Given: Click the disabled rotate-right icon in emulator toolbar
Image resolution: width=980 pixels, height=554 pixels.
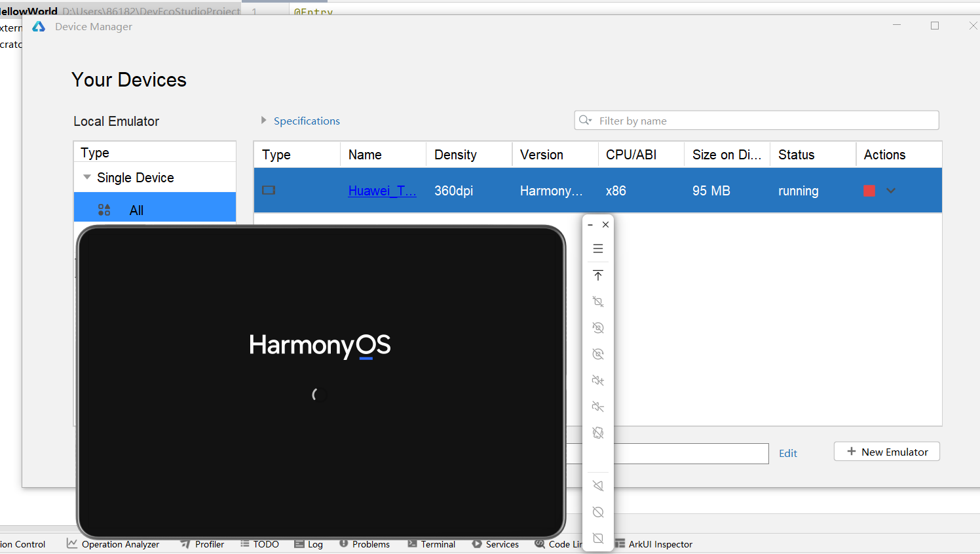Looking at the screenshot, I should tap(598, 354).
